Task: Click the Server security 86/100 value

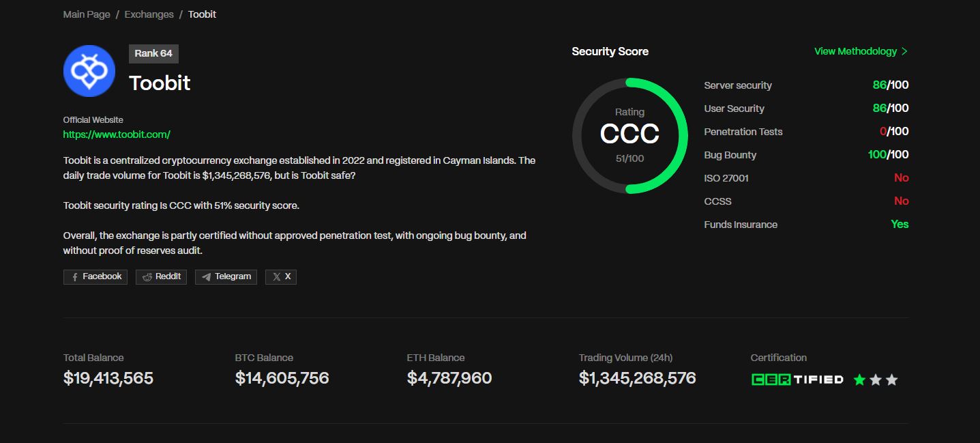Action: (x=891, y=85)
